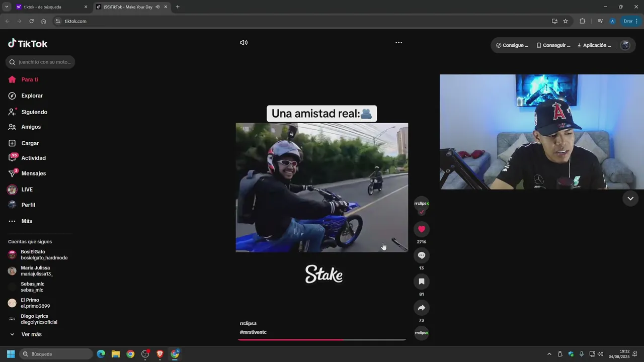Open the Chrome profile A avatar
Image resolution: width=644 pixels, height=362 pixels.
pos(612,21)
